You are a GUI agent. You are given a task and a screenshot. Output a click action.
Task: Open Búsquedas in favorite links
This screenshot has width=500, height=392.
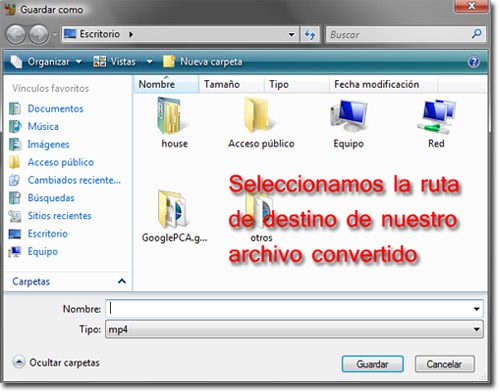tap(51, 198)
